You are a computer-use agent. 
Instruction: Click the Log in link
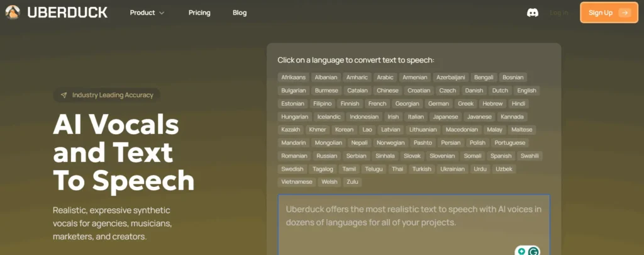(x=559, y=13)
